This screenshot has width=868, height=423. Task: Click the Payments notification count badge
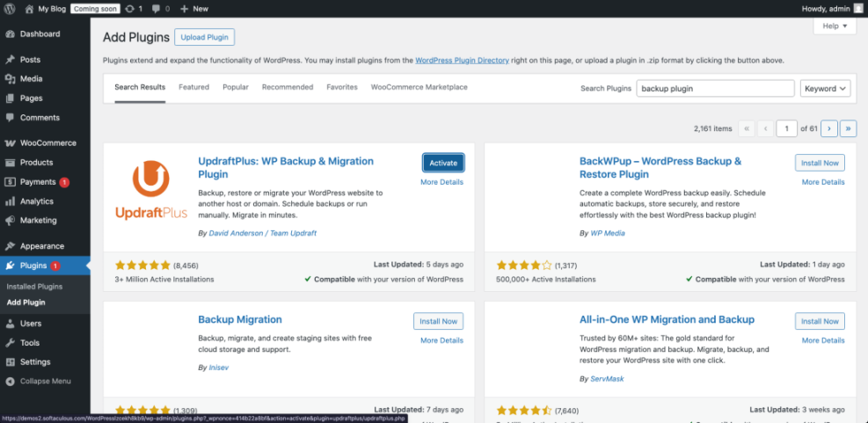tap(64, 182)
